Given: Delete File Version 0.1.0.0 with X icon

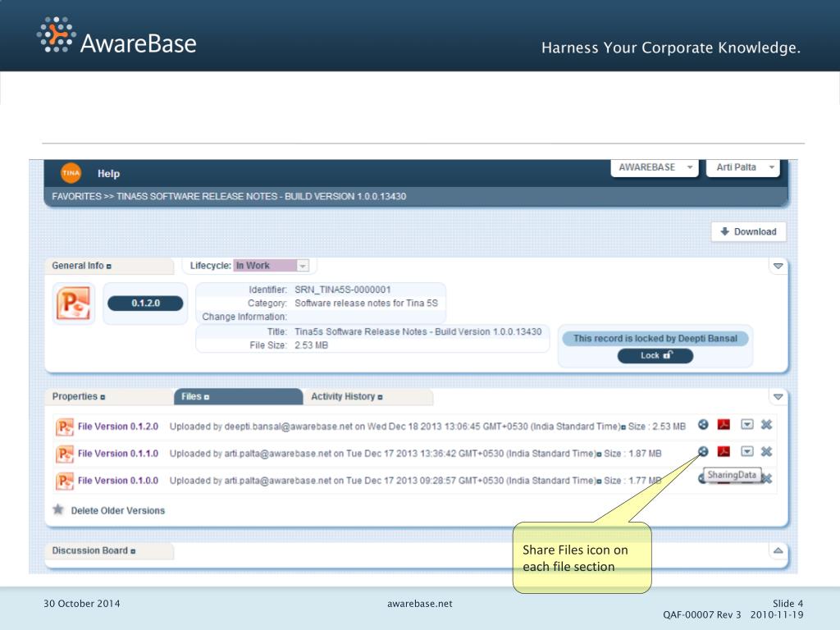Looking at the screenshot, I should pos(768,478).
